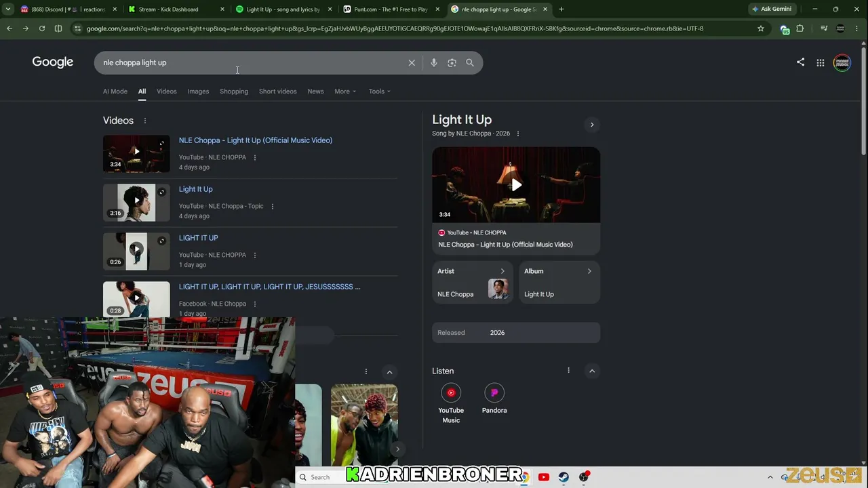Bookmark this page with the star icon
Viewport: 868px width, 488px height.
[761, 28]
